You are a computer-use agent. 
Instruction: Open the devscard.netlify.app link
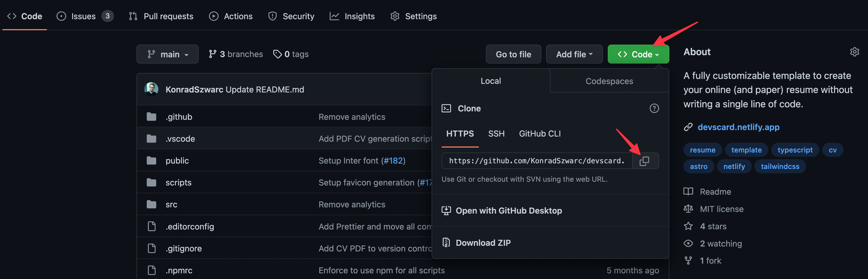[x=738, y=127]
